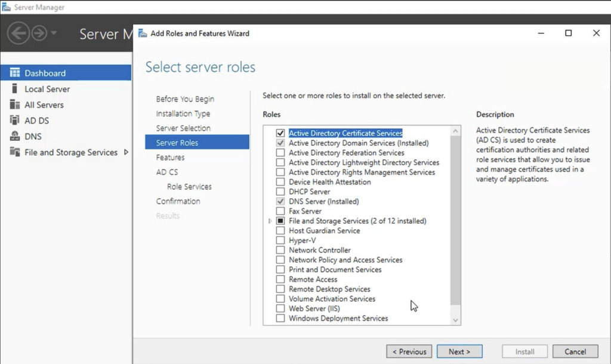Close the Add Roles and Features Wizard
The height and width of the screenshot is (364, 611).
point(596,33)
